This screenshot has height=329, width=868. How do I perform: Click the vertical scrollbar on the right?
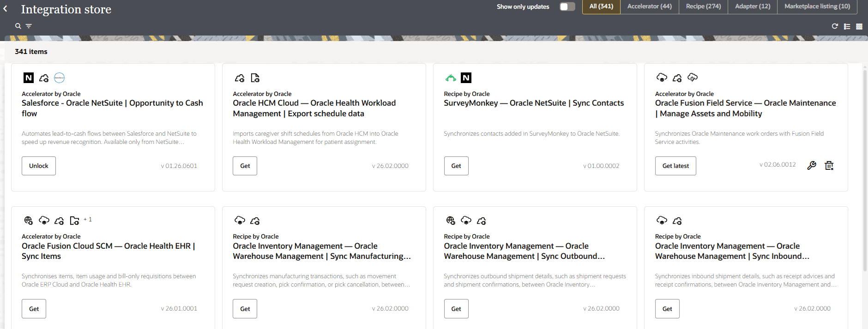(865, 171)
